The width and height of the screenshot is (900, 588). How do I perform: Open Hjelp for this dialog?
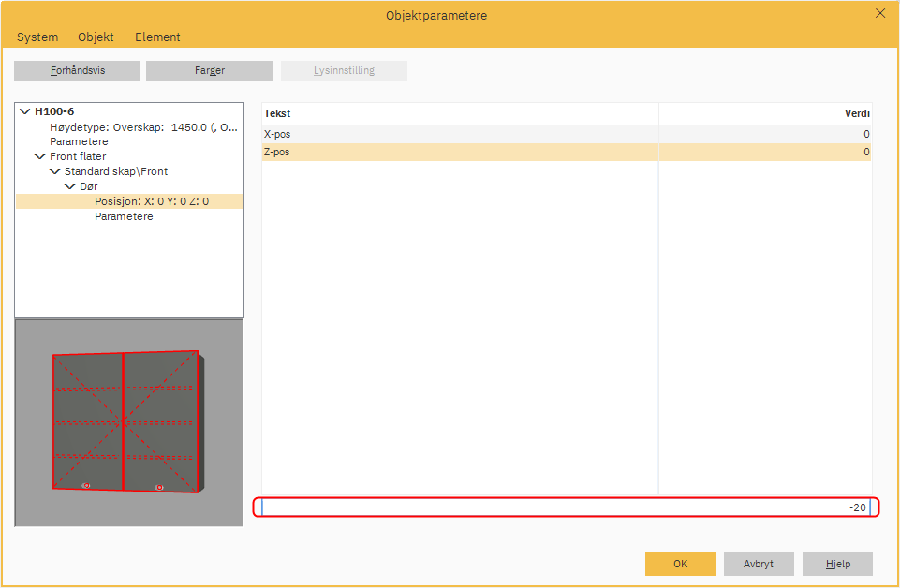pos(837,564)
